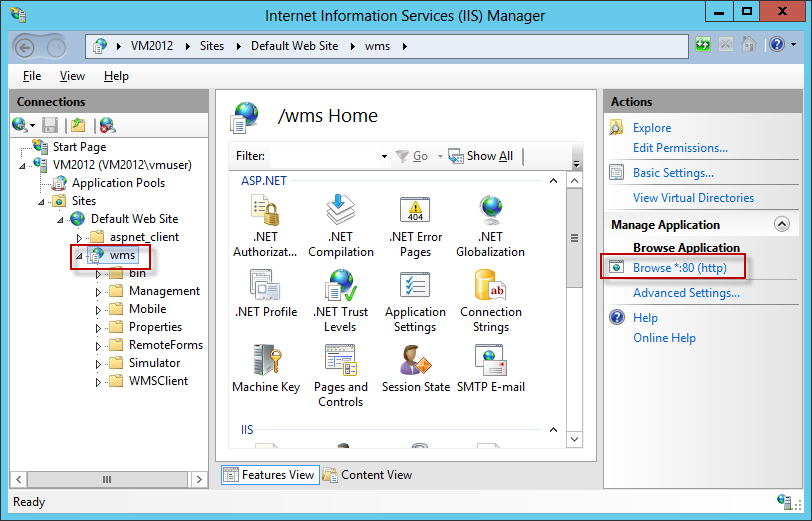Open the .NET Error Pages feature
This screenshot has width=812, height=521.
[x=415, y=210]
